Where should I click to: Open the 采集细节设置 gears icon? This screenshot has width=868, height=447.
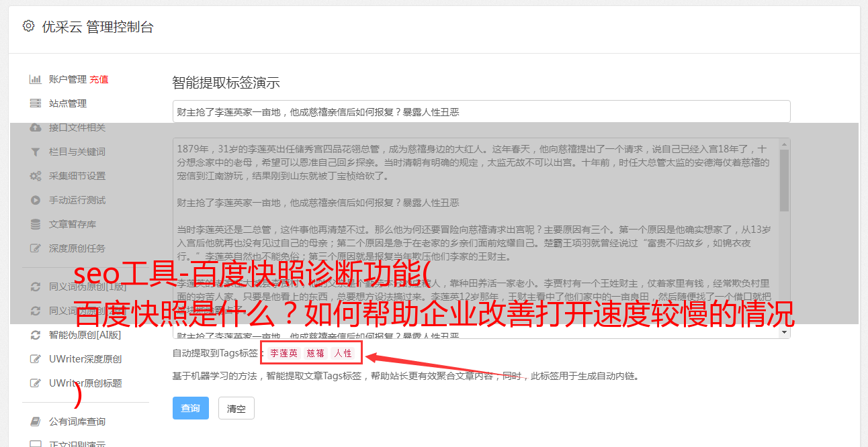coord(36,176)
